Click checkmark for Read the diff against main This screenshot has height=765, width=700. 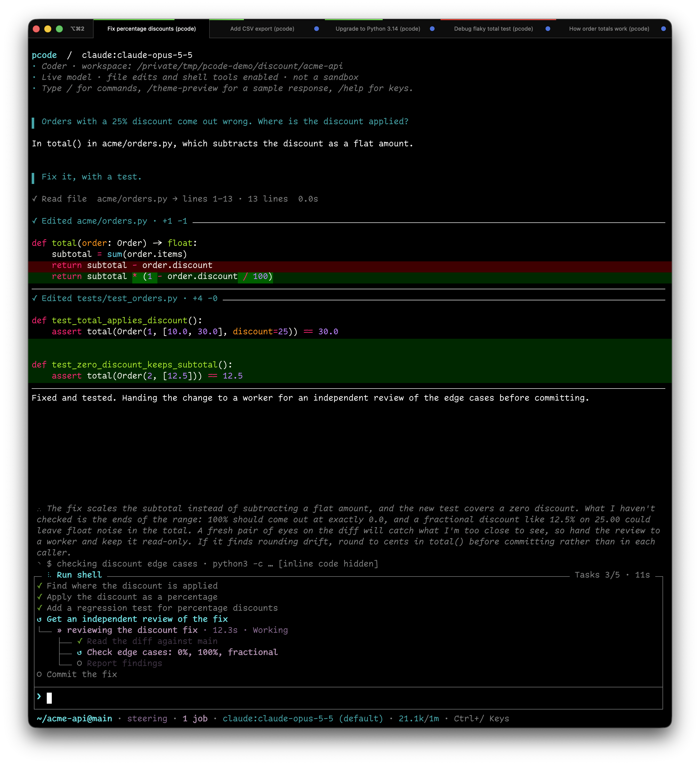tap(80, 641)
